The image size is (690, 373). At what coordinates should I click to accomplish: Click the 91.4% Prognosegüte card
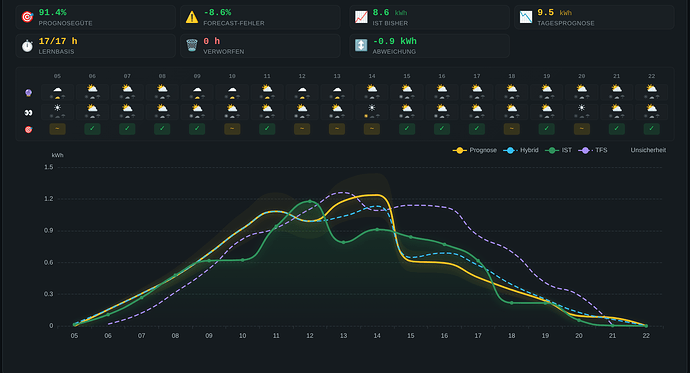tap(95, 17)
